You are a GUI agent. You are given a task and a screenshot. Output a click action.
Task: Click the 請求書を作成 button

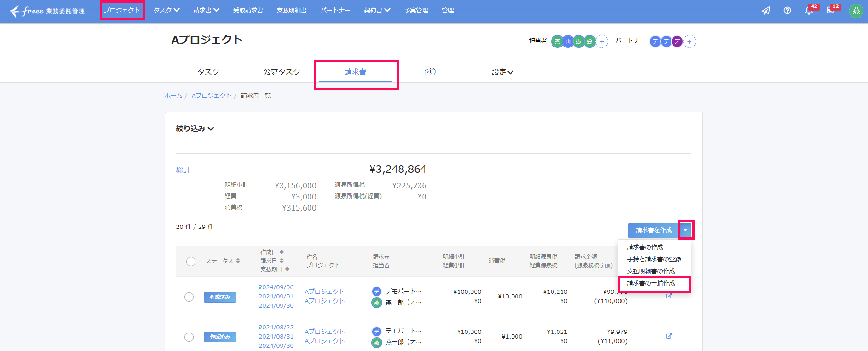654,230
